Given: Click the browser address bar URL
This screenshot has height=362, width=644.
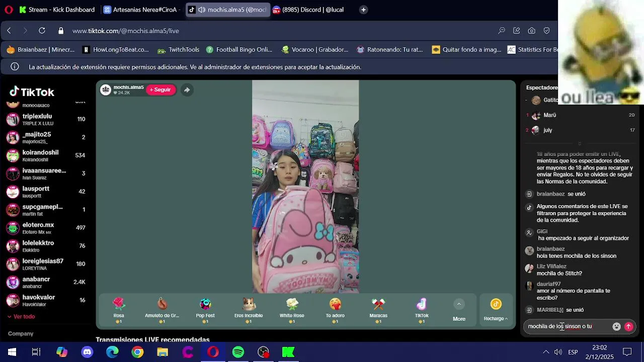Looking at the screenshot, I should click(126, 31).
